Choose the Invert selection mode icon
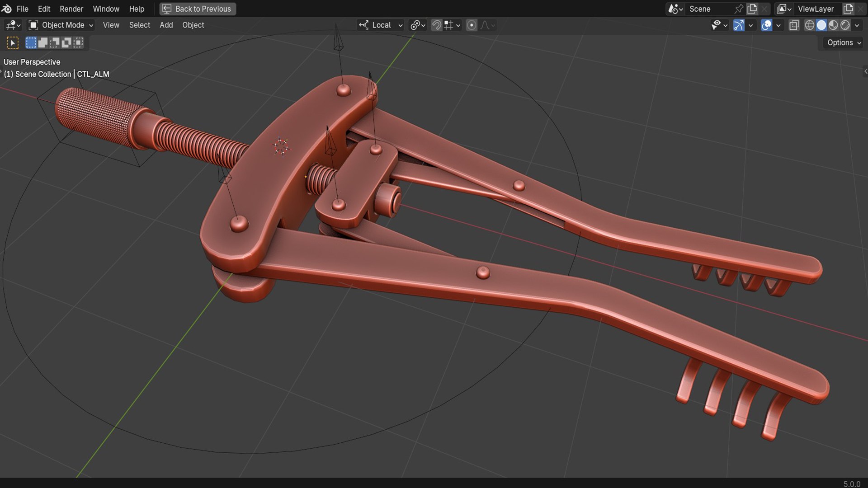This screenshot has height=488, width=868. (66, 42)
